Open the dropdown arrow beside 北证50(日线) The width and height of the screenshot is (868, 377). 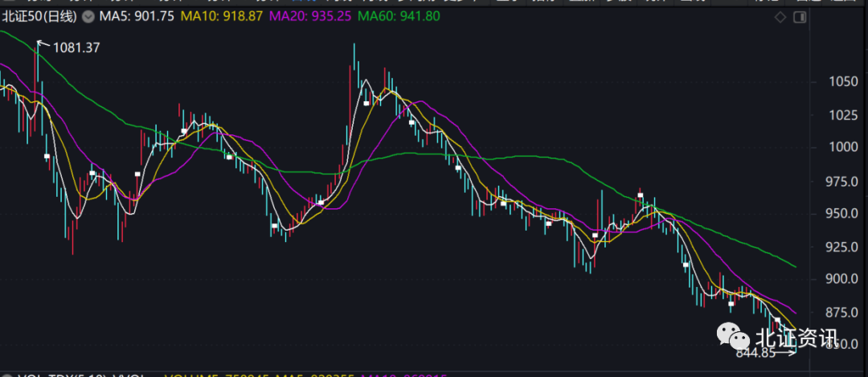pyautogui.click(x=88, y=16)
